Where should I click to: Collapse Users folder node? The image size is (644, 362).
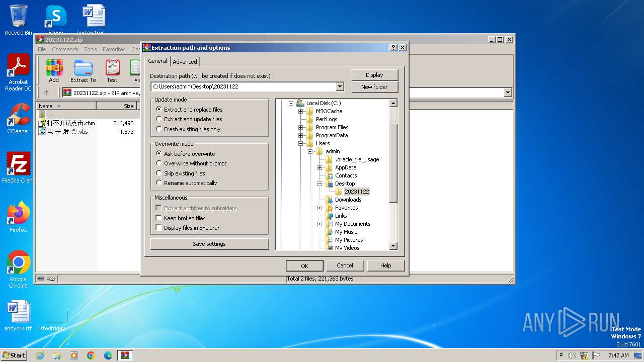300,143
